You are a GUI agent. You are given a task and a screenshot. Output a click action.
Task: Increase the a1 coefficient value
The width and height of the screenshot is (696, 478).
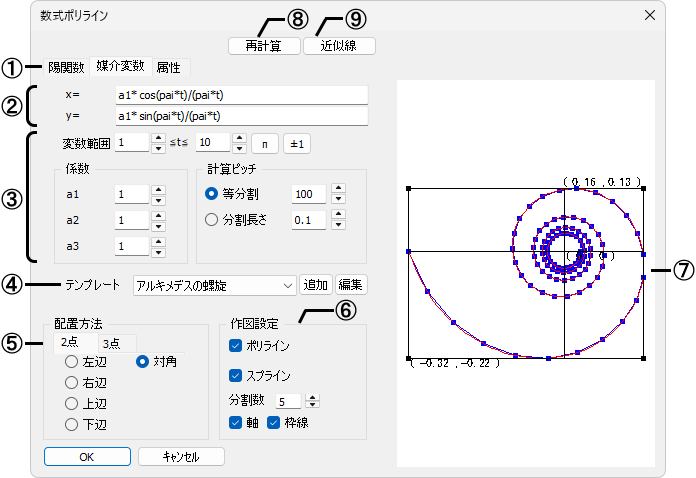click(158, 190)
